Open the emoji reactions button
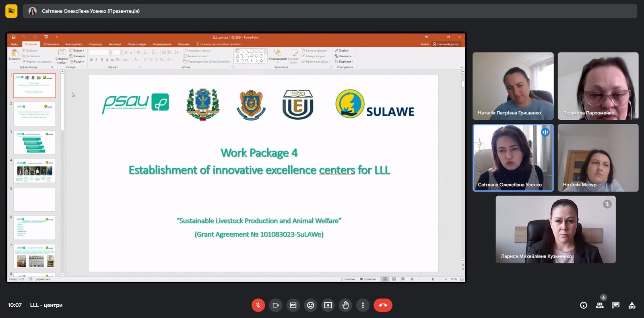Image resolution: width=644 pixels, height=318 pixels. pos(310,305)
